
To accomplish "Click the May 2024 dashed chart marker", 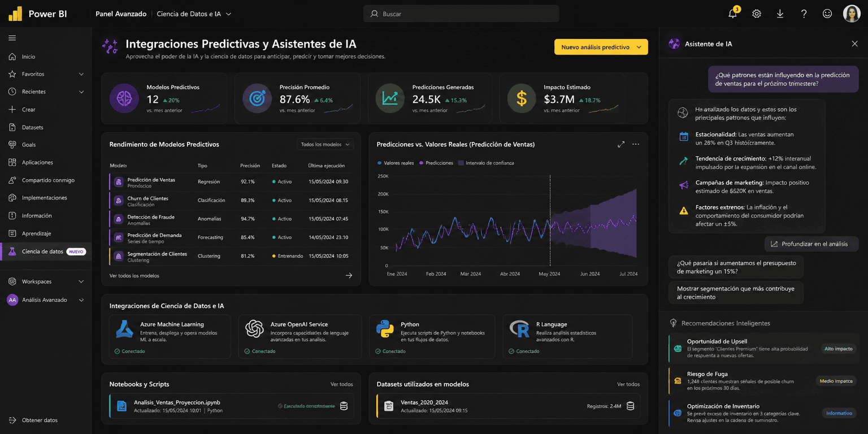I will (x=550, y=220).
